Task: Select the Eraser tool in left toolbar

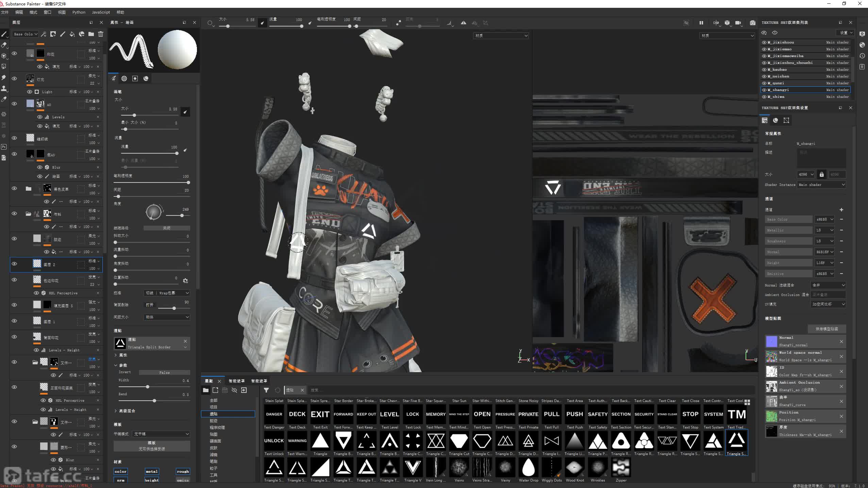Action: [x=4, y=45]
